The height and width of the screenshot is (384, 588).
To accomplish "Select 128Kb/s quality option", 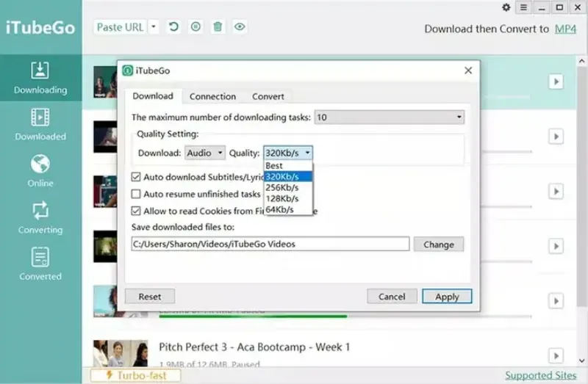I will (x=288, y=198).
